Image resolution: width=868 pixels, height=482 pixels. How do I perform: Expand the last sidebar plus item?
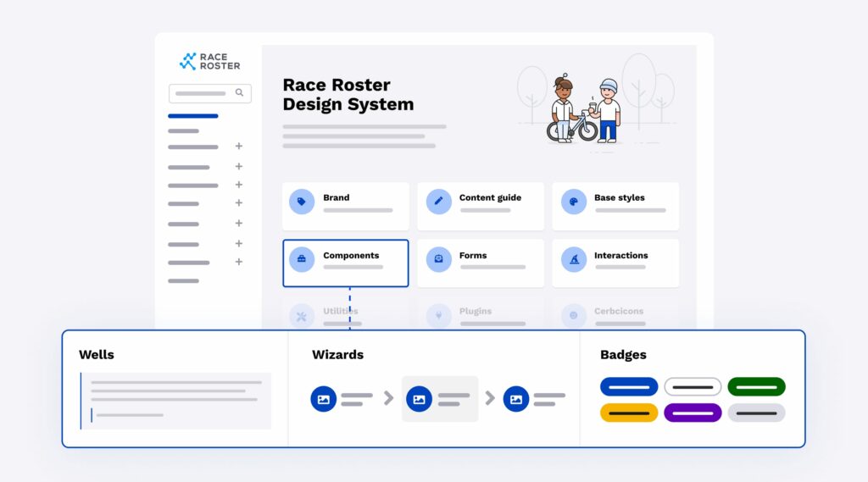coord(239,263)
